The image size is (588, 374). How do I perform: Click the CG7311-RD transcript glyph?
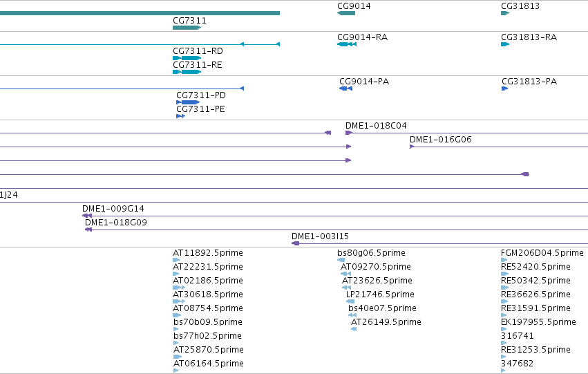point(187,58)
